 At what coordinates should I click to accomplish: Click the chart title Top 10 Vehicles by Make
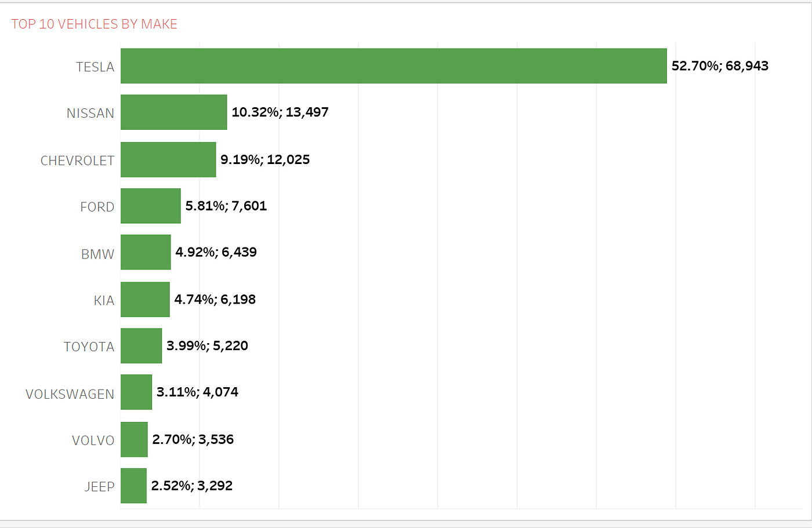(95, 24)
